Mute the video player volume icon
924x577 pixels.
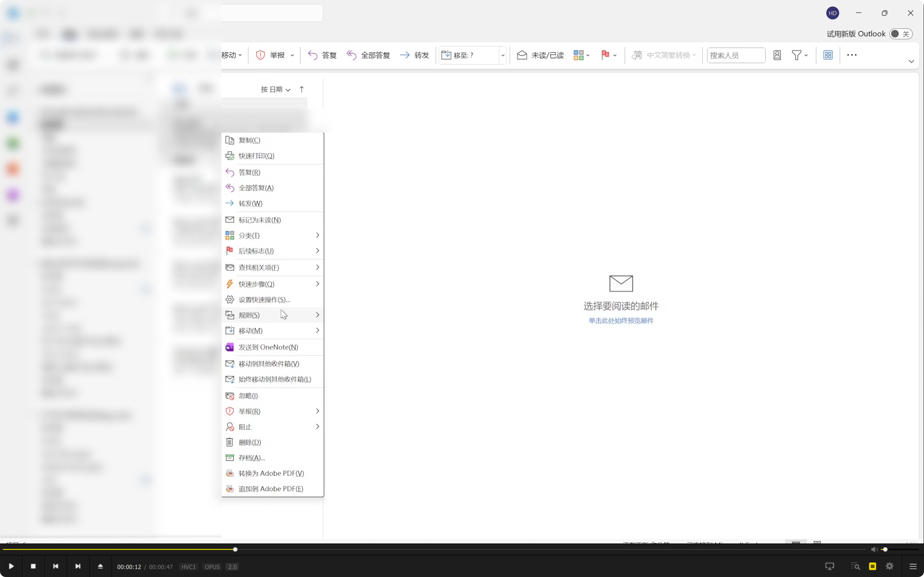click(873, 550)
